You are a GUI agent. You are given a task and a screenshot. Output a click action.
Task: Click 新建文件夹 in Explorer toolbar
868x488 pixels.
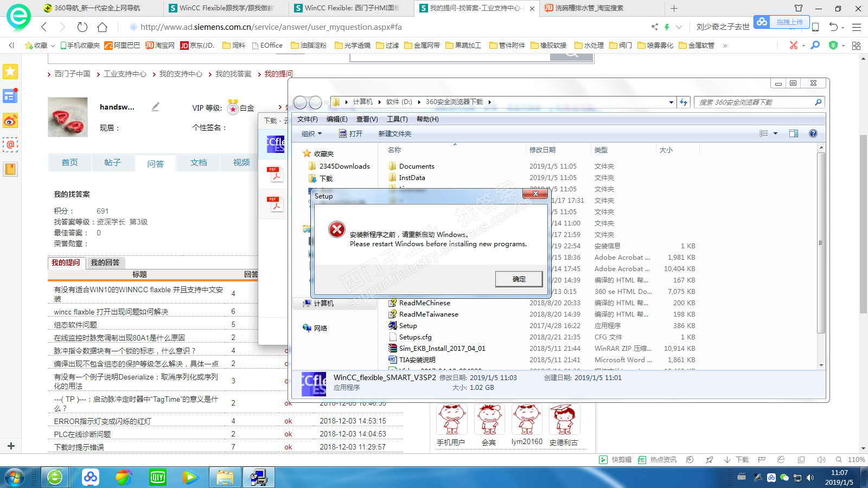pyautogui.click(x=395, y=133)
